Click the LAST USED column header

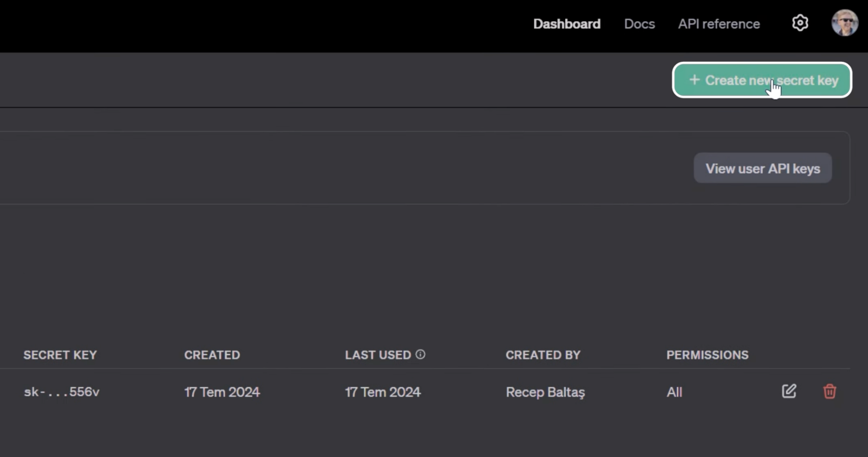click(378, 355)
